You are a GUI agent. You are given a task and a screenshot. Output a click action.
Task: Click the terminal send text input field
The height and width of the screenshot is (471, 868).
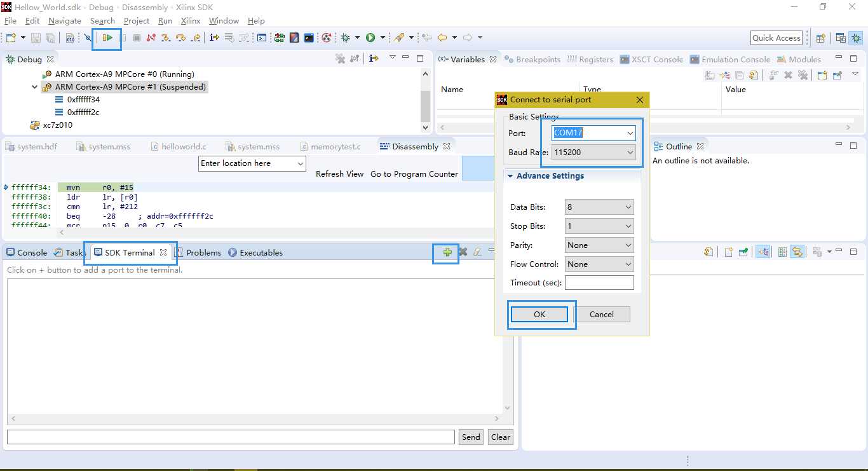point(231,437)
